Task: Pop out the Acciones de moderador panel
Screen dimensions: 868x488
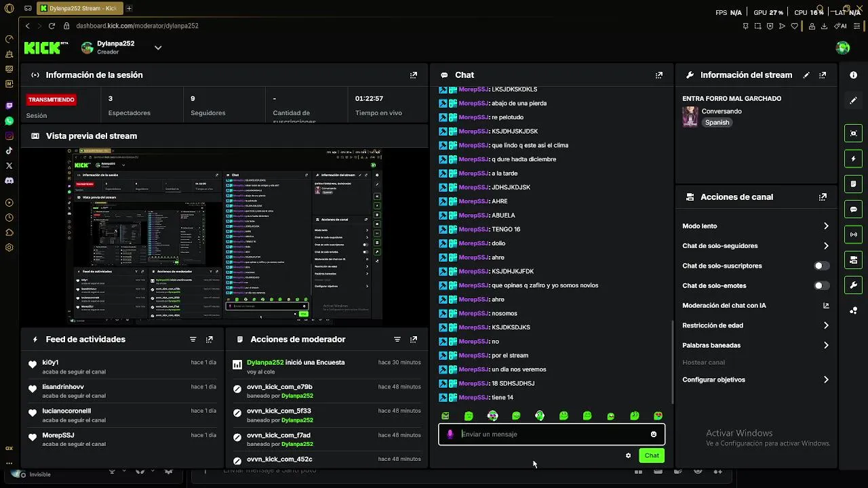Action: 413,340
